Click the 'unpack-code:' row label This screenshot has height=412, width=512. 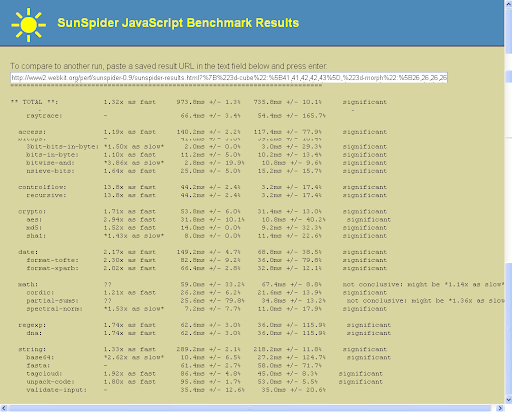point(50,382)
